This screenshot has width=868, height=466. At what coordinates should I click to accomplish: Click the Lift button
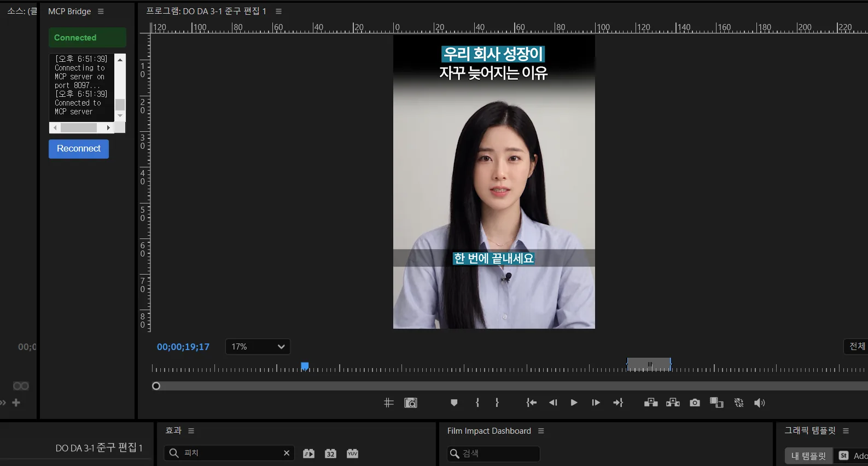651,403
